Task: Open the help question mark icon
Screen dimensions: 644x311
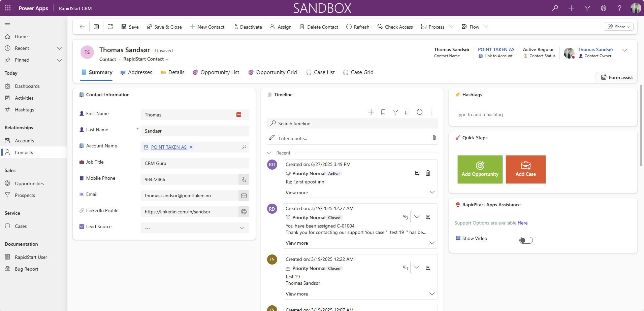Action: click(x=619, y=8)
